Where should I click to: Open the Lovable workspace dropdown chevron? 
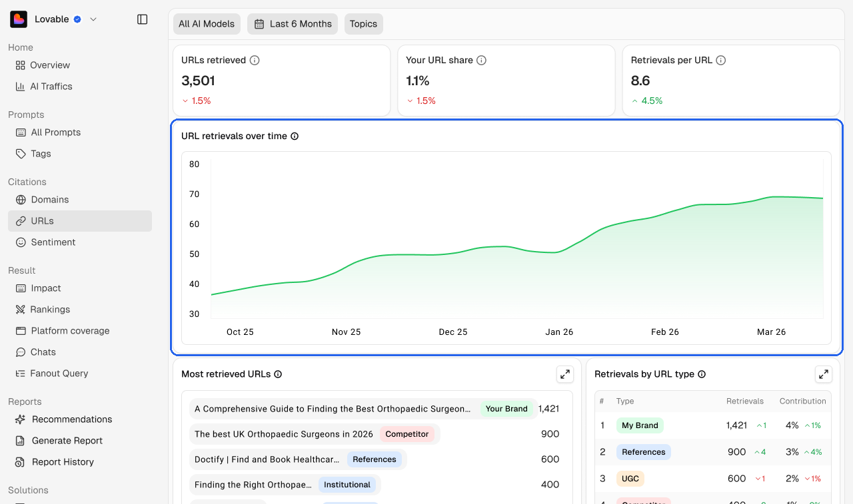93,19
